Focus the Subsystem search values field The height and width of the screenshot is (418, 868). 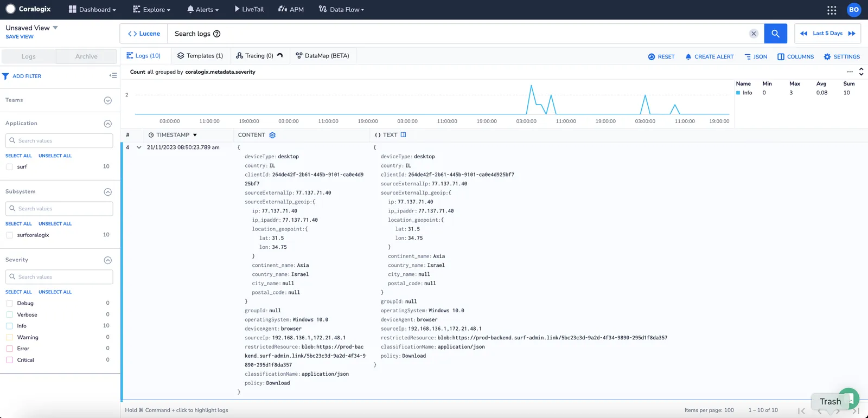59,209
